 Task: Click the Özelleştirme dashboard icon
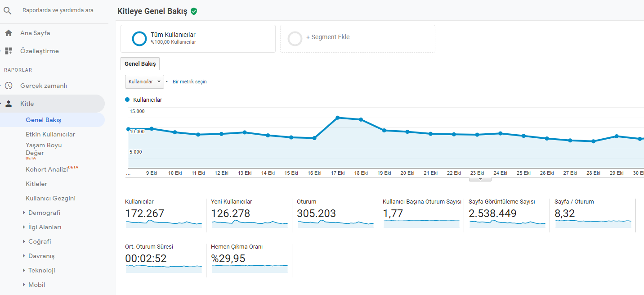pos(8,51)
